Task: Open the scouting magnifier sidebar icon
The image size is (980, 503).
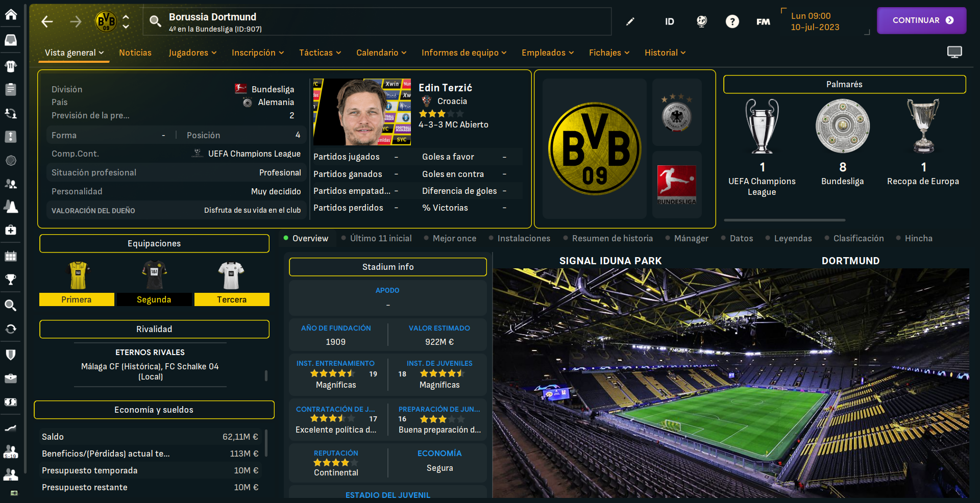Action: click(x=11, y=305)
